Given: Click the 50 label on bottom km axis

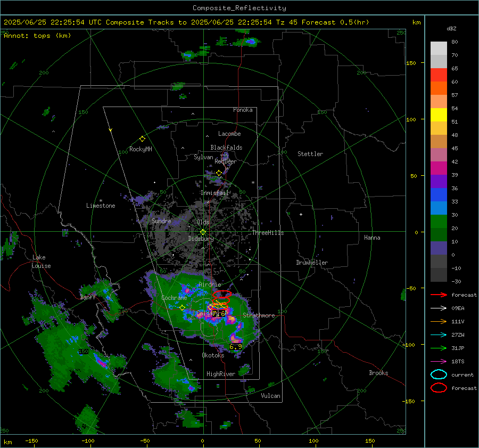Looking at the screenshot, I should coord(258,441).
